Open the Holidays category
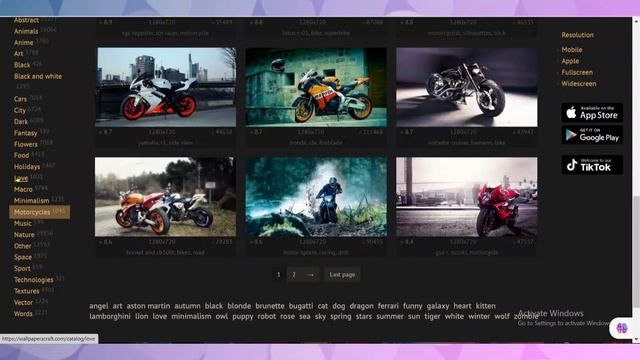The width and height of the screenshot is (640, 360). point(27,167)
